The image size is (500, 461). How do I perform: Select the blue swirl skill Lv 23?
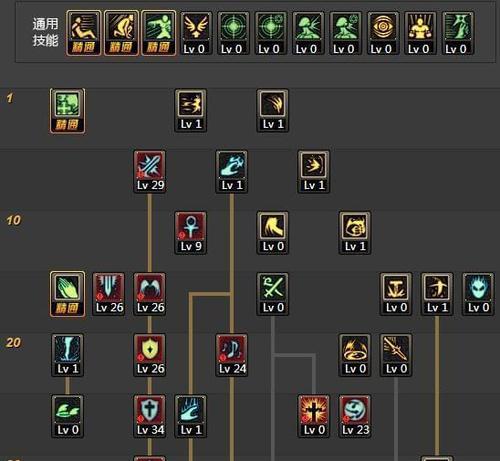click(355, 416)
